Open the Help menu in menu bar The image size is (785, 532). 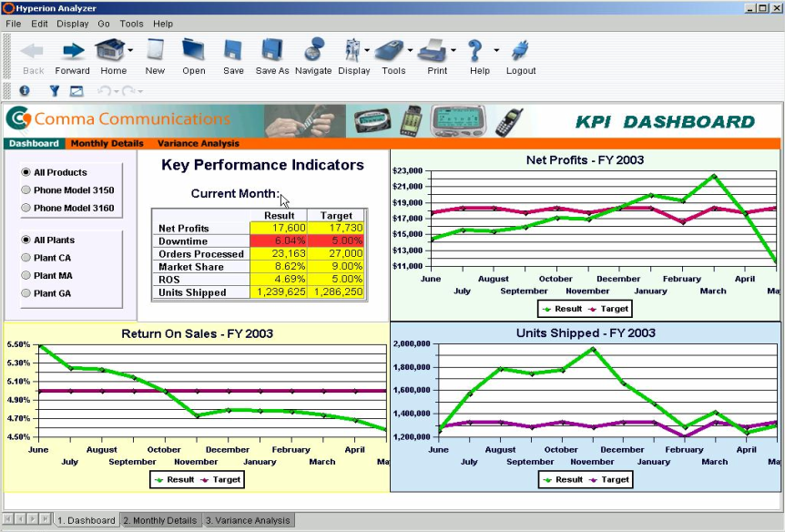163,24
